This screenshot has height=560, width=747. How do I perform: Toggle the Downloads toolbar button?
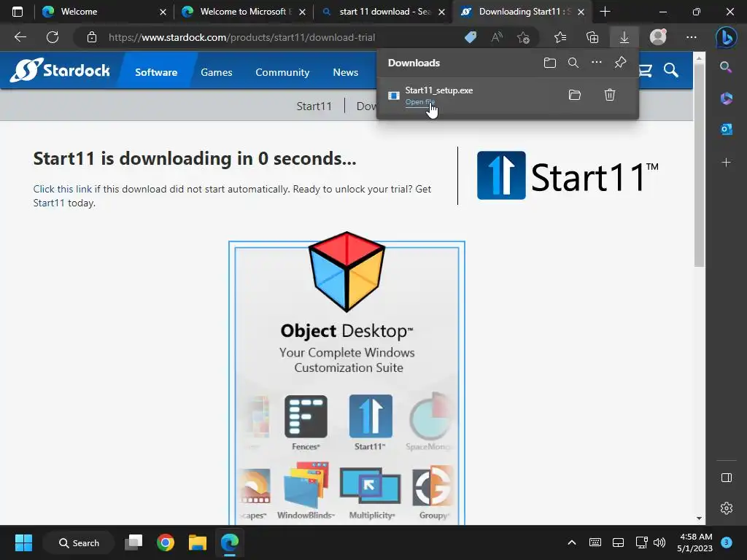[x=624, y=37]
